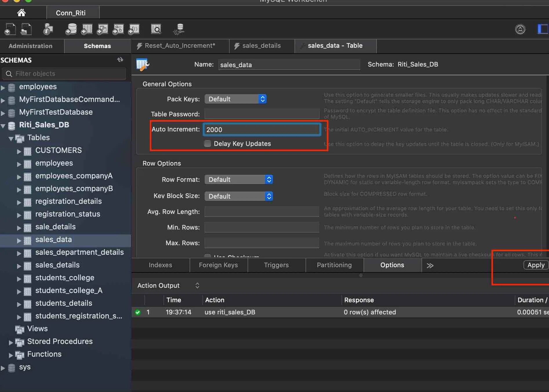
Task: Click the Functions folder icon
Action: [x=19, y=355]
